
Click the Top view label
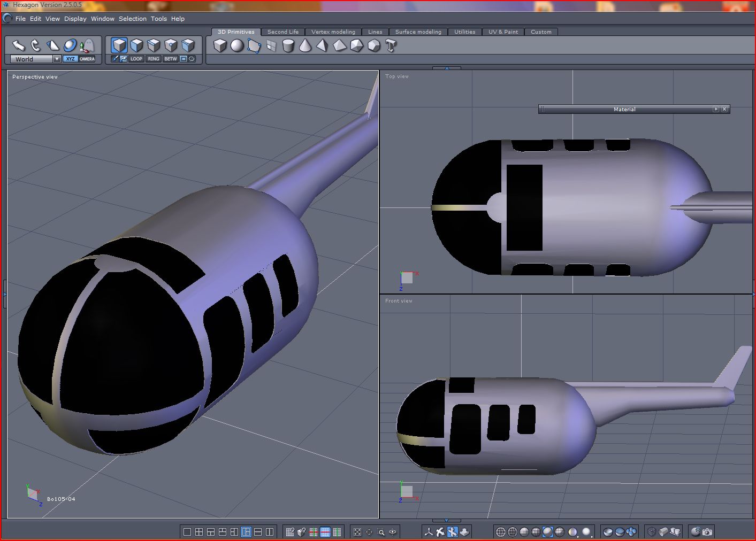pos(397,76)
